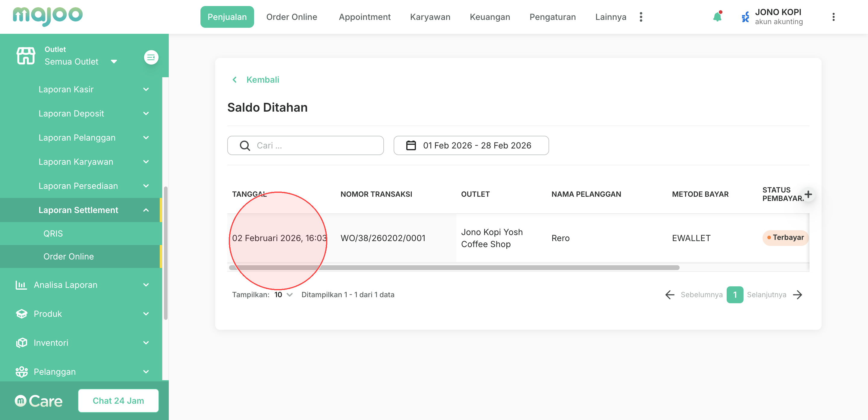
Task: Click the calendar icon in date range
Action: (411, 145)
